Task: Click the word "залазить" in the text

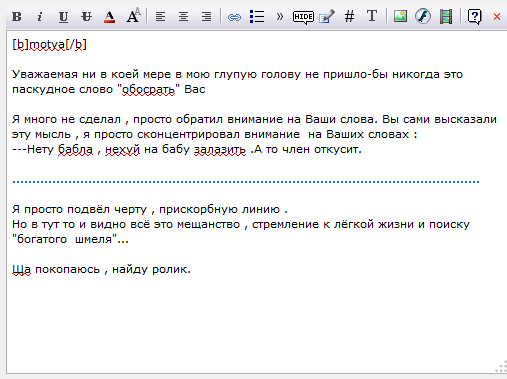Action: coord(220,149)
